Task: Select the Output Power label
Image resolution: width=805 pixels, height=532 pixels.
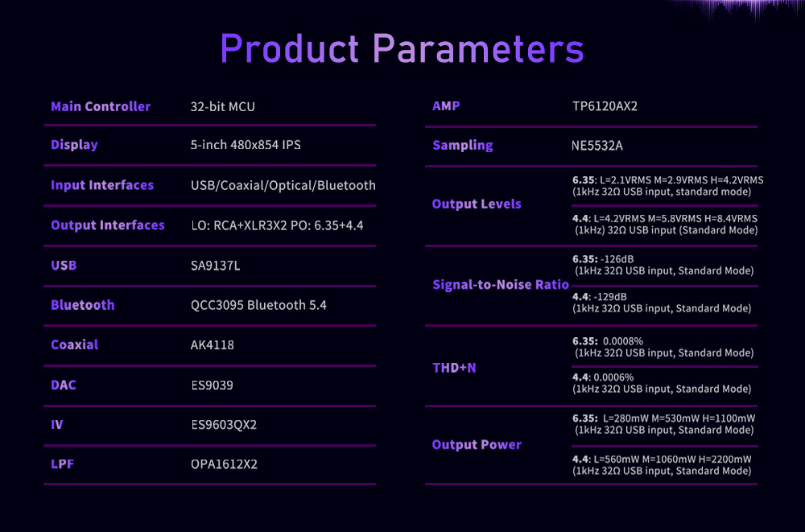Action: (x=477, y=445)
